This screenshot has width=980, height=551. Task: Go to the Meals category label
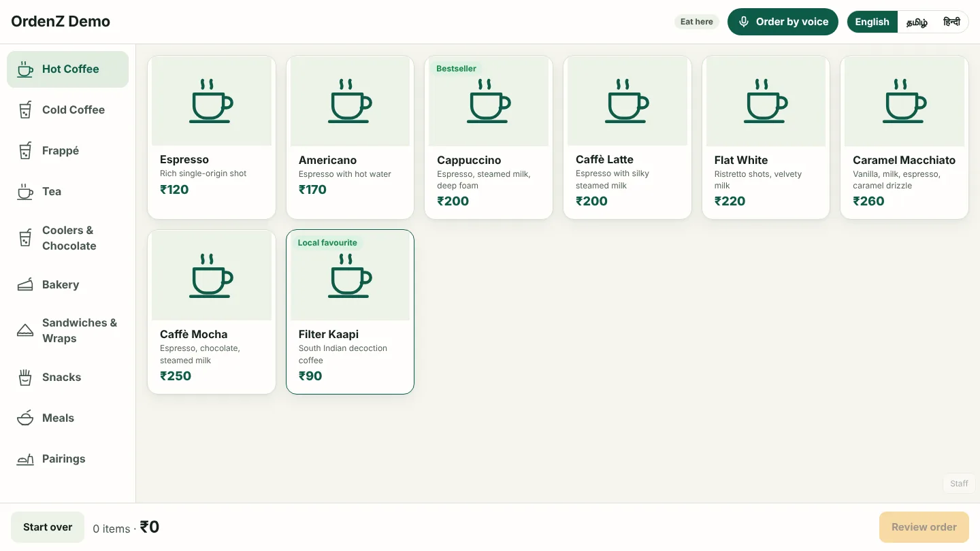click(x=58, y=418)
